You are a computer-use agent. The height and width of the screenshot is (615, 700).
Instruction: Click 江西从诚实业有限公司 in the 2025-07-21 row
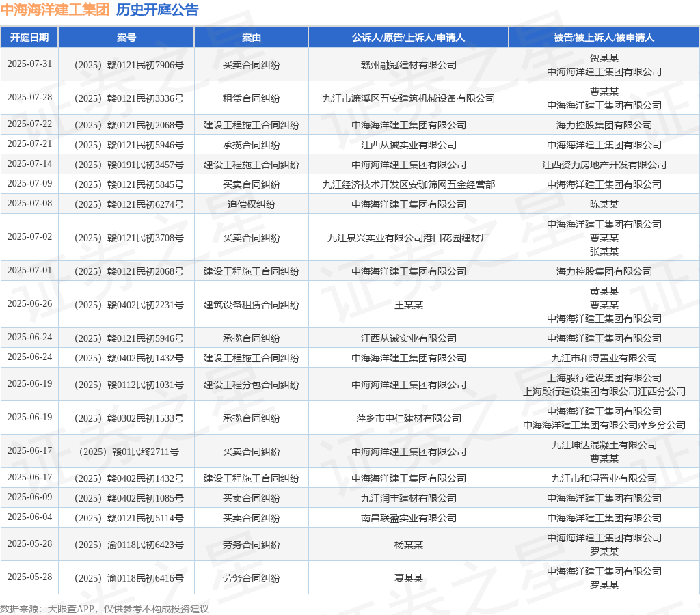tap(409, 145)
